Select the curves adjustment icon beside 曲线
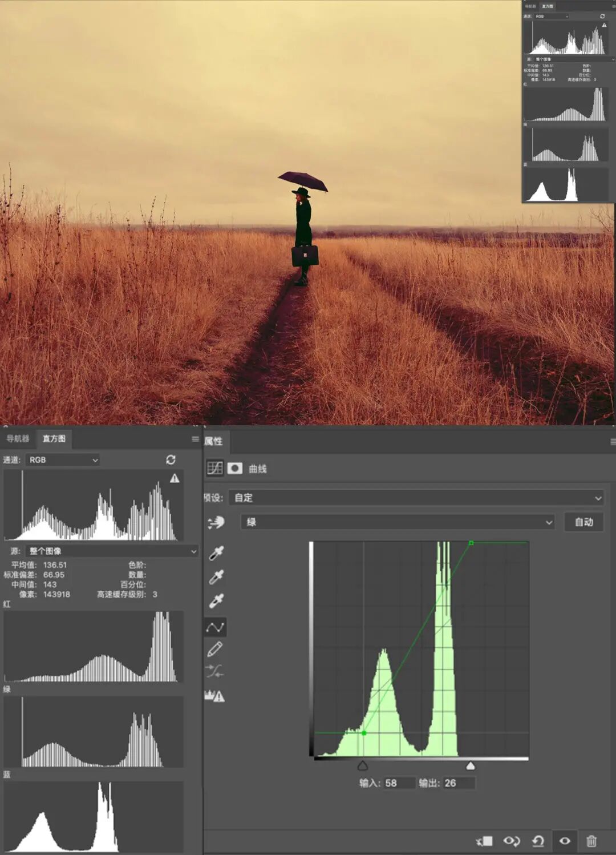 [215, 469]
